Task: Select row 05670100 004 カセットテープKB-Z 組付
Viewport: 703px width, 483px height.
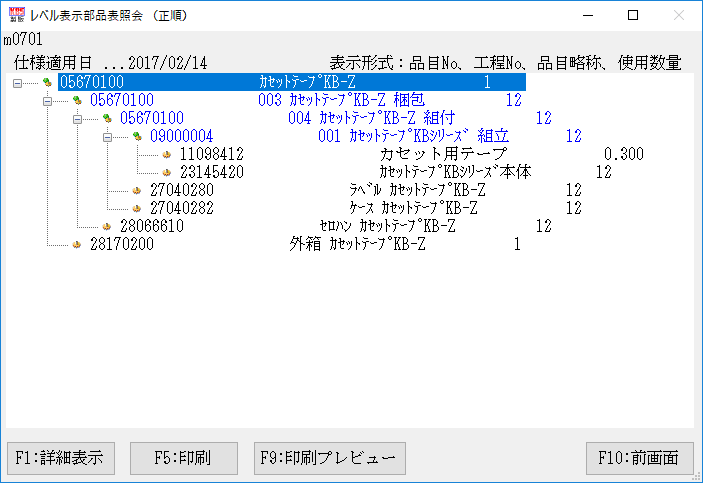Action: (336, 118)
